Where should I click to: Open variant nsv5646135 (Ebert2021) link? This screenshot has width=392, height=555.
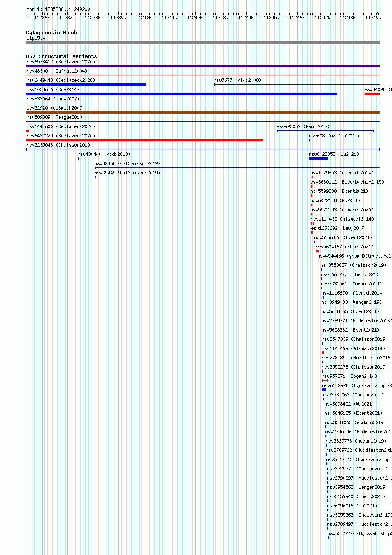click(x=353, y=413)
